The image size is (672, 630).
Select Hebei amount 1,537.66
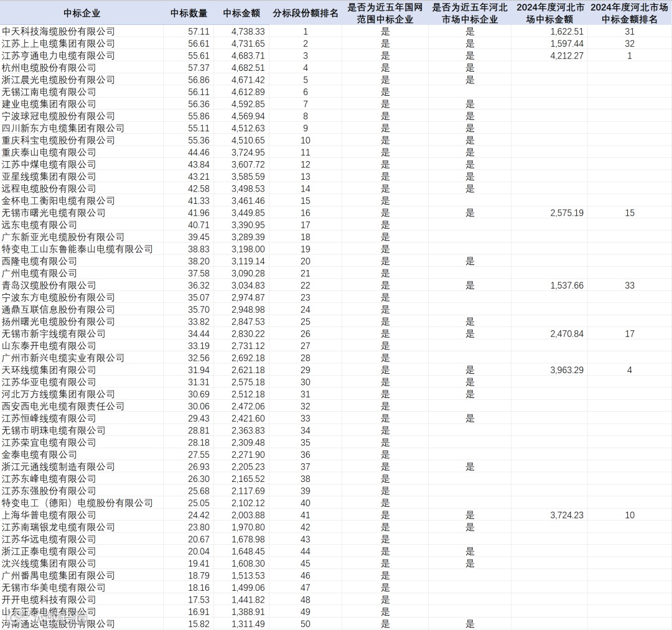567,285
